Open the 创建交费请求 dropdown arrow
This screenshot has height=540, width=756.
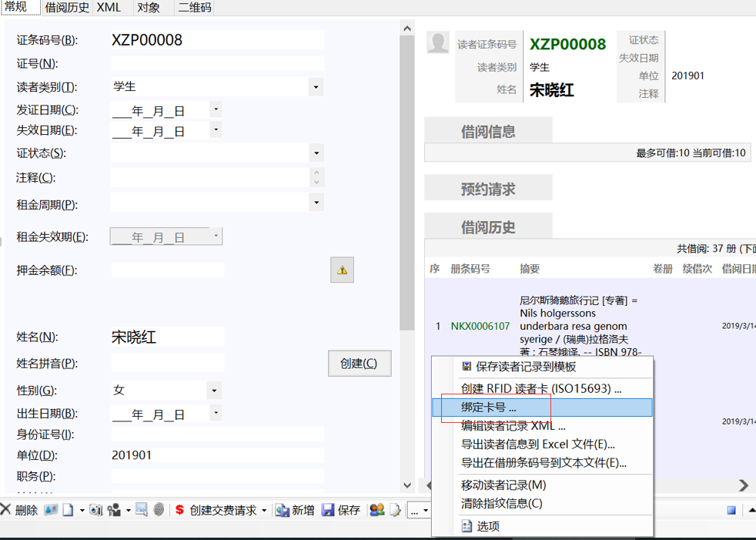point(264,510)
